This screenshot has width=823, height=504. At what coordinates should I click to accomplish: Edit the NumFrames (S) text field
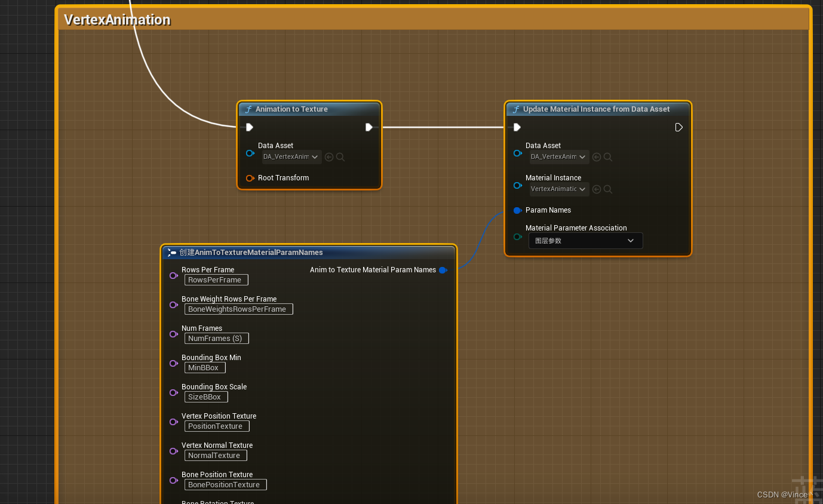pos(217,339)
